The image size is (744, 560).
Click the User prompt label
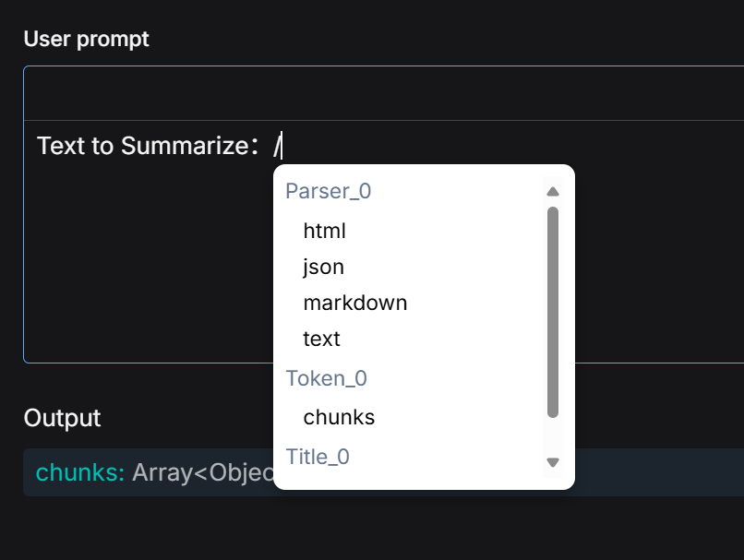[86, 39]
